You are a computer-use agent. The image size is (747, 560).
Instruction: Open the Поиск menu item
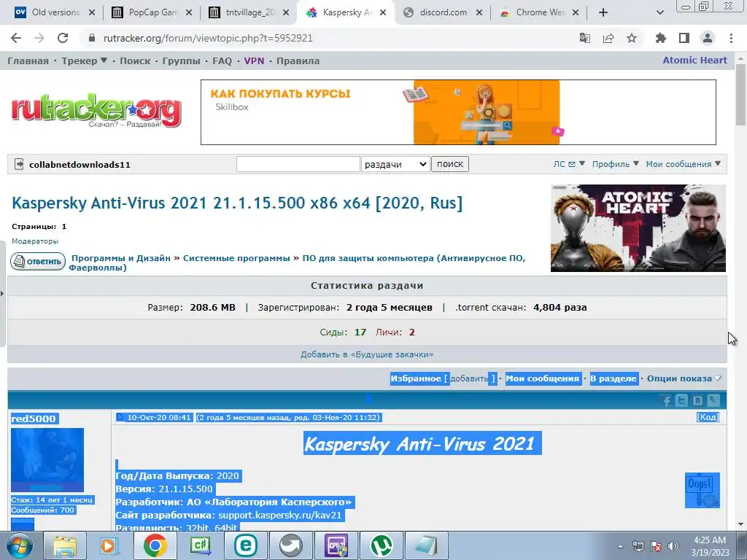[x=135, y=61]
